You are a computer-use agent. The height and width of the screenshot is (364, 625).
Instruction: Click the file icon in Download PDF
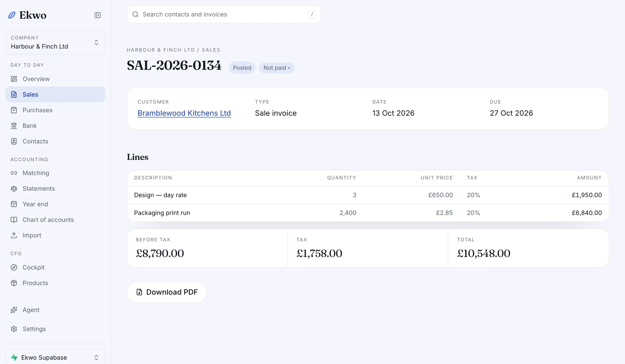click(139, 292)
